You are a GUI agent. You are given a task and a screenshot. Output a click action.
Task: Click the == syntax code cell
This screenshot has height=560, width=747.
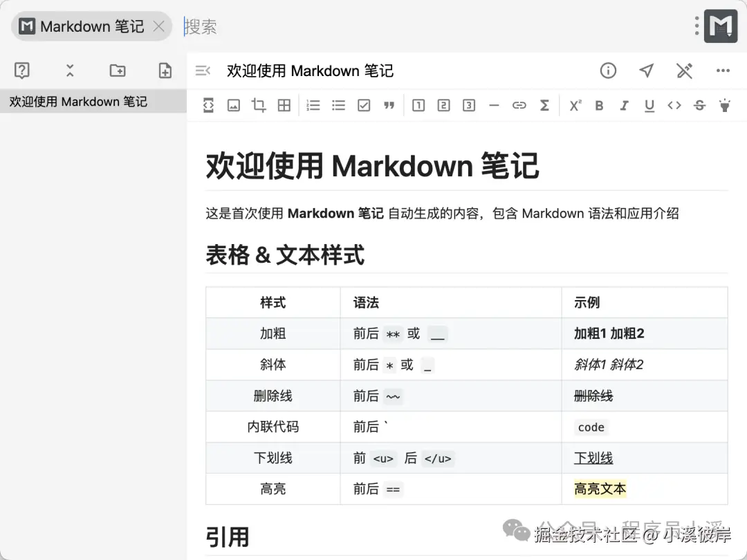[x=393, y=489]
